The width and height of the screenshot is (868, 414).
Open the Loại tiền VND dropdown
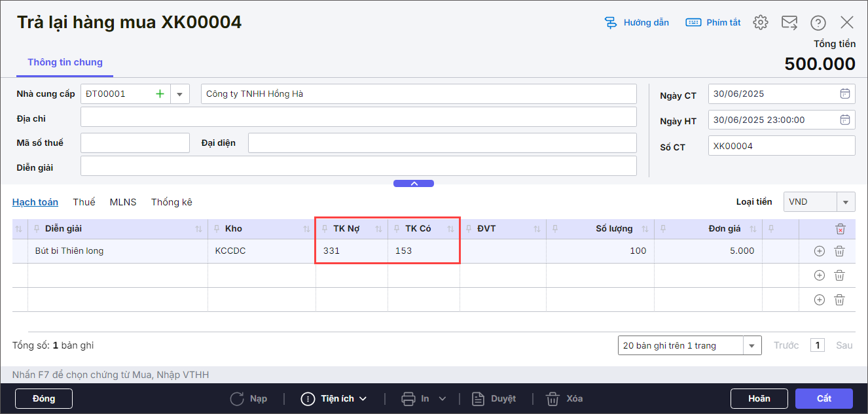coord(846,202)
